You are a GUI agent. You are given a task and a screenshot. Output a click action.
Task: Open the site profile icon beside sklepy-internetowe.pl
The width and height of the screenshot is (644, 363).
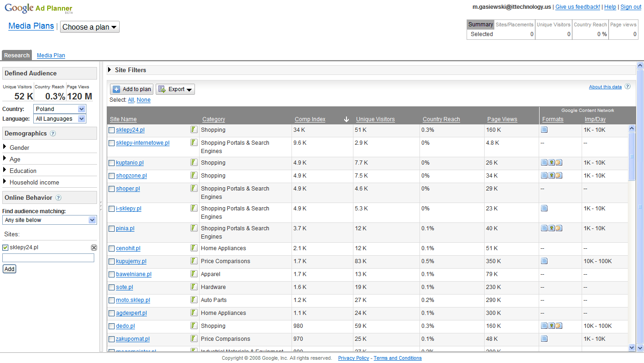pyautogui.click(x=194, y=143)
